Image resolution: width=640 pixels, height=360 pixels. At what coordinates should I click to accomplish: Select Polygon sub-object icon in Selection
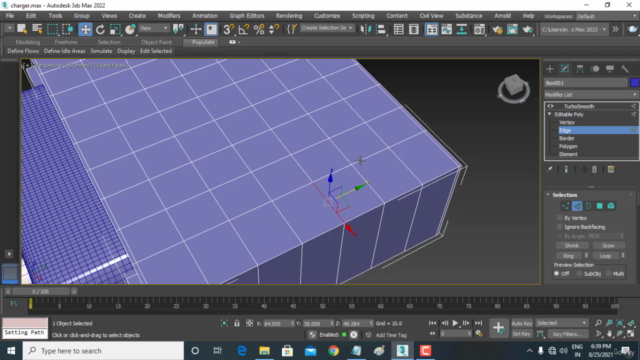pos(600,206)
